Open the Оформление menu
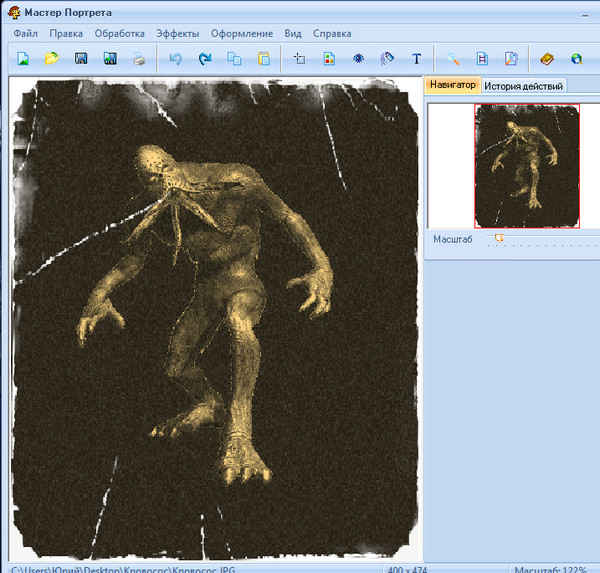 coord(241,33)
